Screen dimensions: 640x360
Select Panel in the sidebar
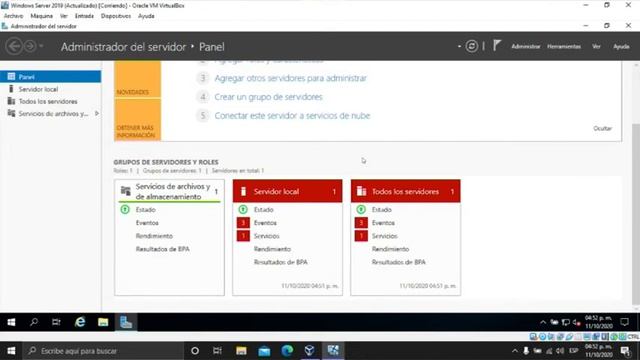point(51,77)
